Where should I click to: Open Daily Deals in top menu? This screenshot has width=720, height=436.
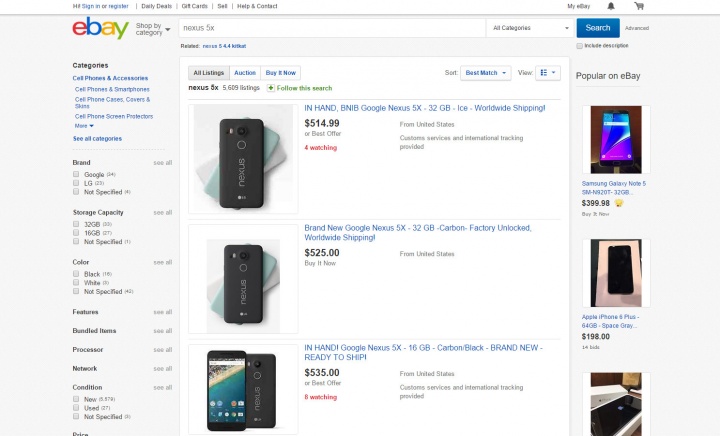click(157, 6)
